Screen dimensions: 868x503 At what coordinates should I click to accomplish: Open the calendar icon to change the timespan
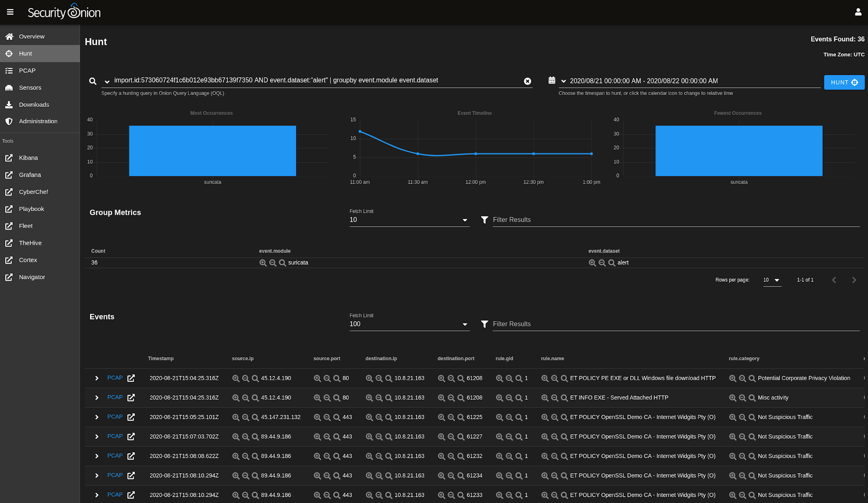552,80
